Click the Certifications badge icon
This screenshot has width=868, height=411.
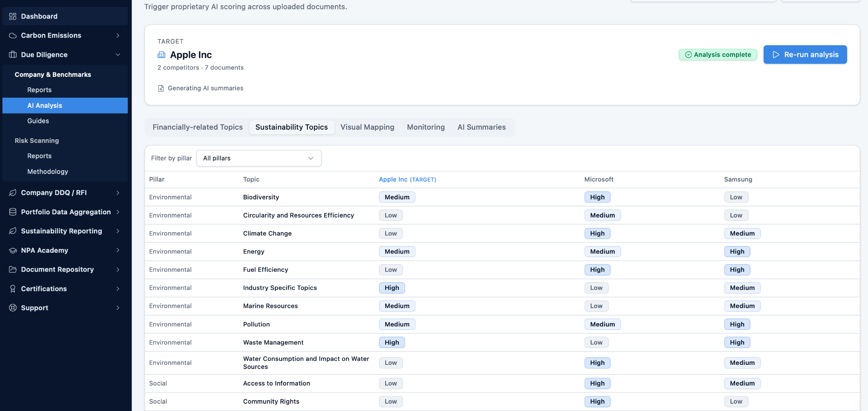[x=13, y=289]
